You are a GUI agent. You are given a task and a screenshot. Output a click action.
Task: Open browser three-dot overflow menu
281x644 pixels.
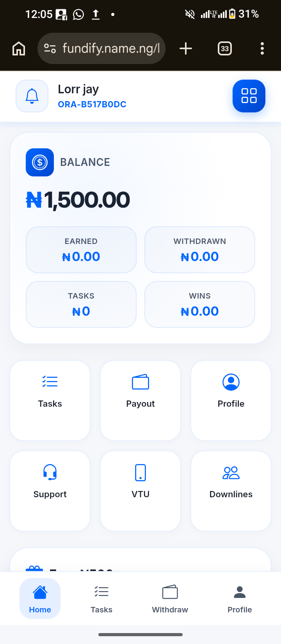[x=262, y=49]
